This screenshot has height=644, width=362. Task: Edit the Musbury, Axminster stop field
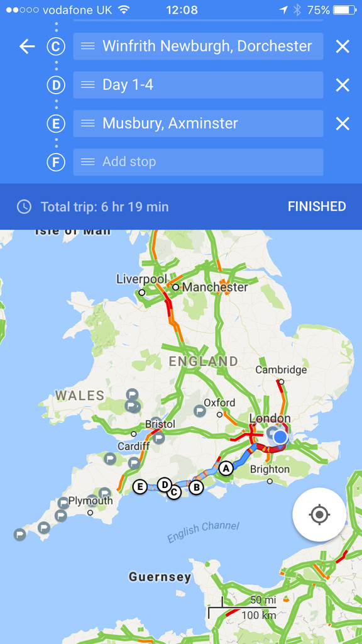[x=198, y=124]
